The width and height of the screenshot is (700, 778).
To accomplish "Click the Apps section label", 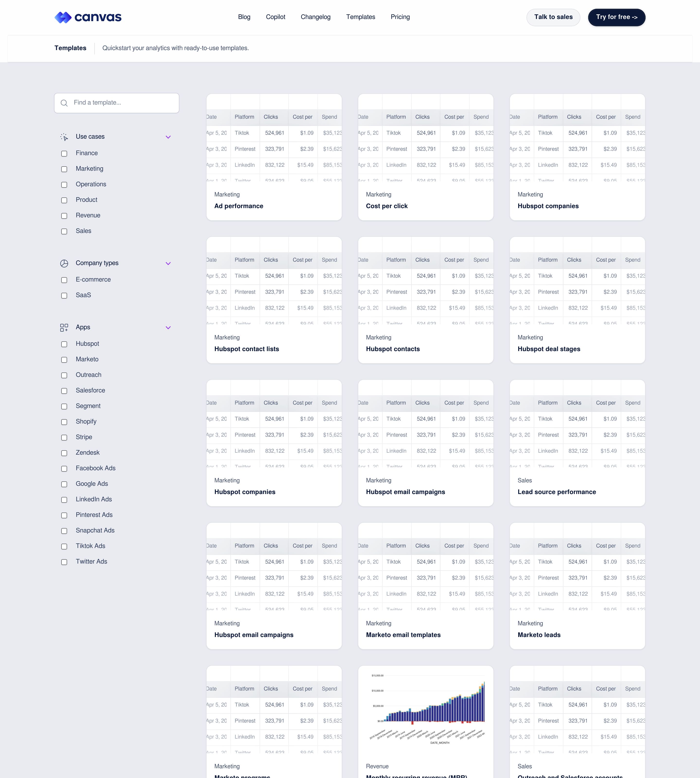I will tap(83, 327).
